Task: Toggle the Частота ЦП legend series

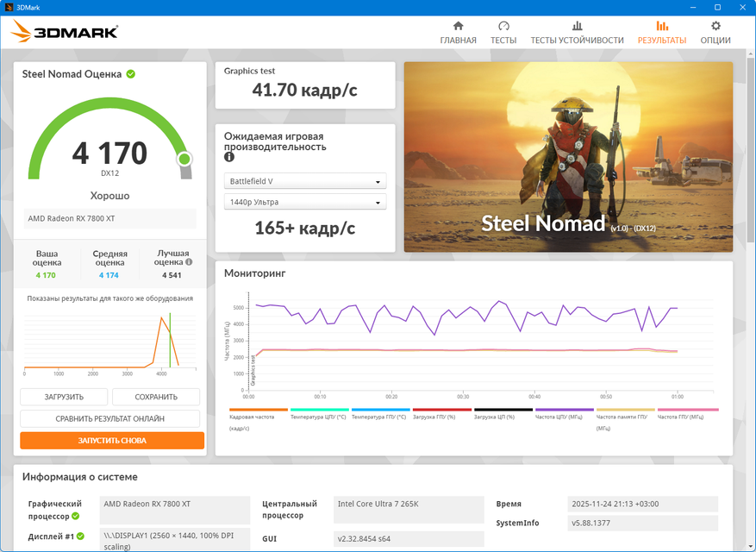Action: [x=564, y=417]
